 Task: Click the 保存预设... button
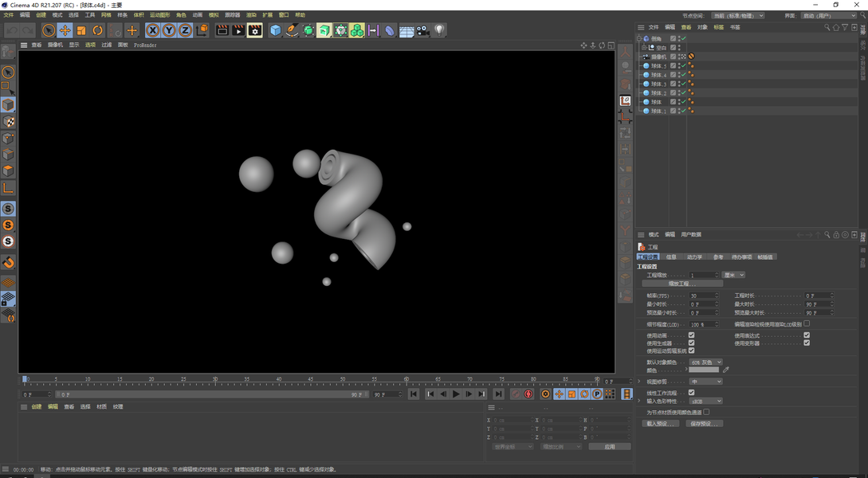click(x=704, y=424)
